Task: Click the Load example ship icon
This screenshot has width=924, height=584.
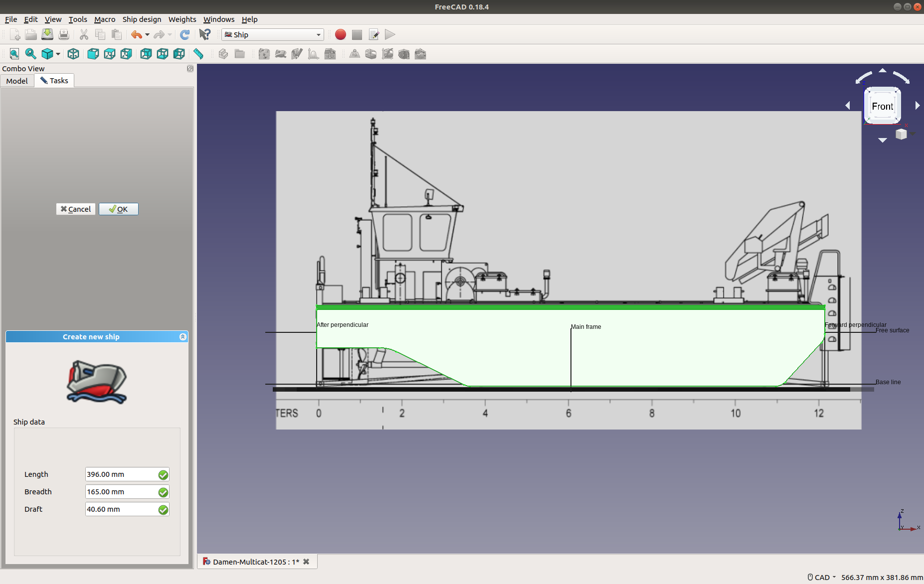Action: click(264, 54)
